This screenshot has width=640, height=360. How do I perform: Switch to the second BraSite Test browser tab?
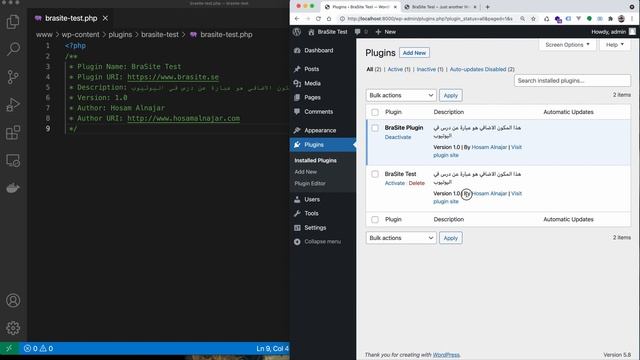pyautogui.click(x=440, y=7)
